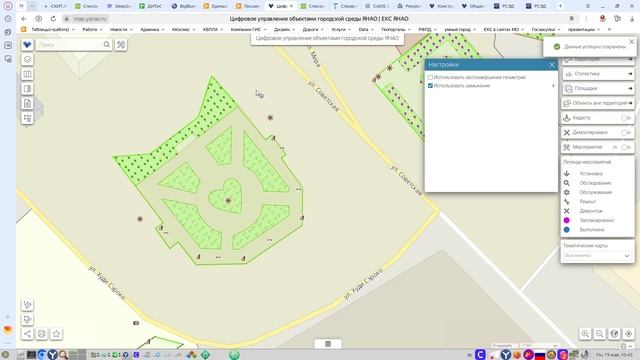Expand the arrow beside 'Использовать замыкание'
This screenshot has width=640, height=360.
coord(553,86)
